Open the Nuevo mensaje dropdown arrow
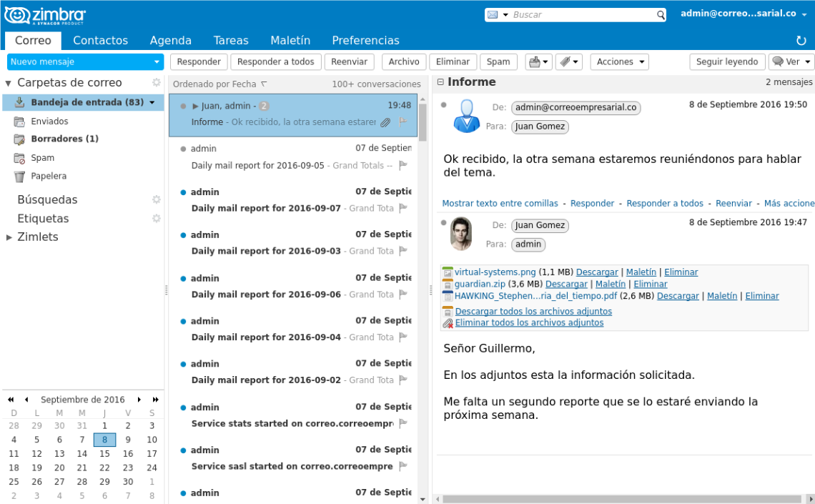Screen dimensions: 815x504 pyautogui.click(x=157, y=62)
